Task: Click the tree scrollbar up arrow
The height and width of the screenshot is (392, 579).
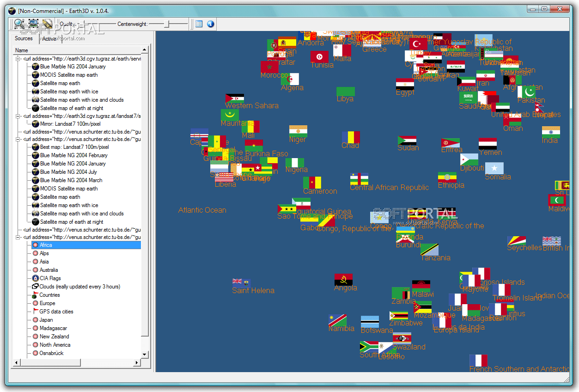Action: tap(144, 50)
